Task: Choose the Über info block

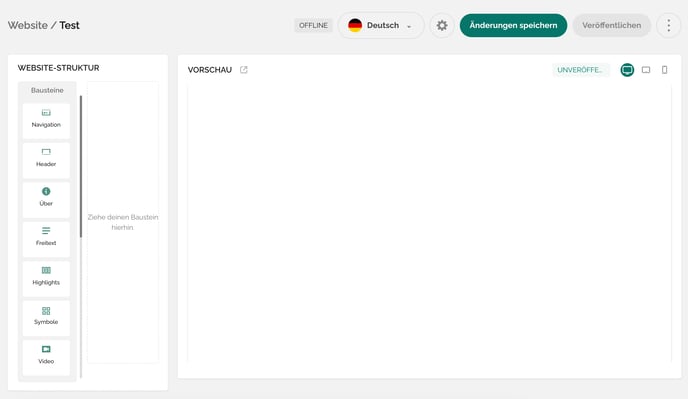Action: [x=46, y=200]
